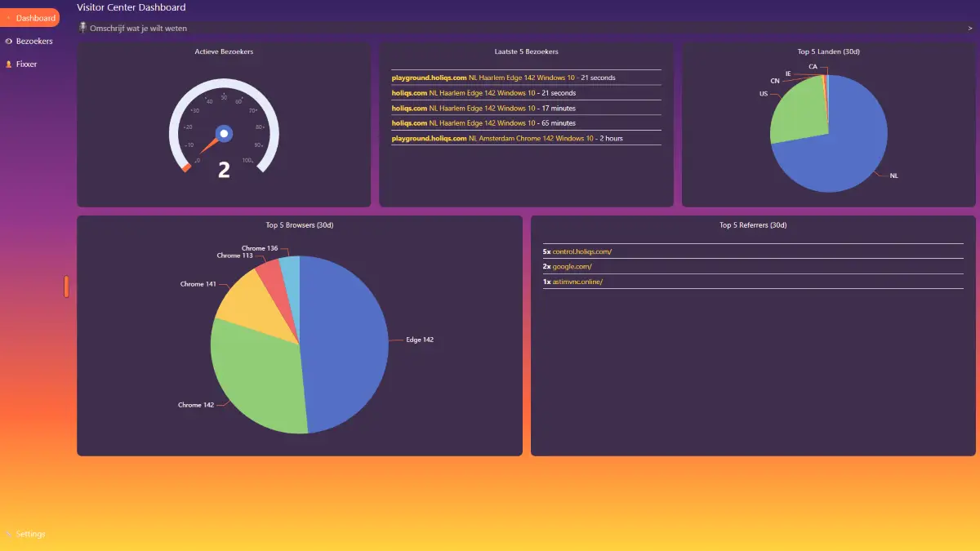Open the astimvnc.online referrer link
The height and width of the screenshot is (551, 980).
coord(577,281)
